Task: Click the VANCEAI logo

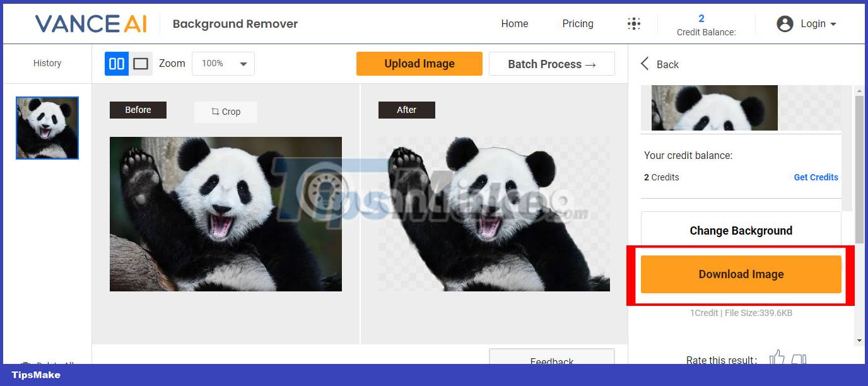Action: tap(91, 23)
